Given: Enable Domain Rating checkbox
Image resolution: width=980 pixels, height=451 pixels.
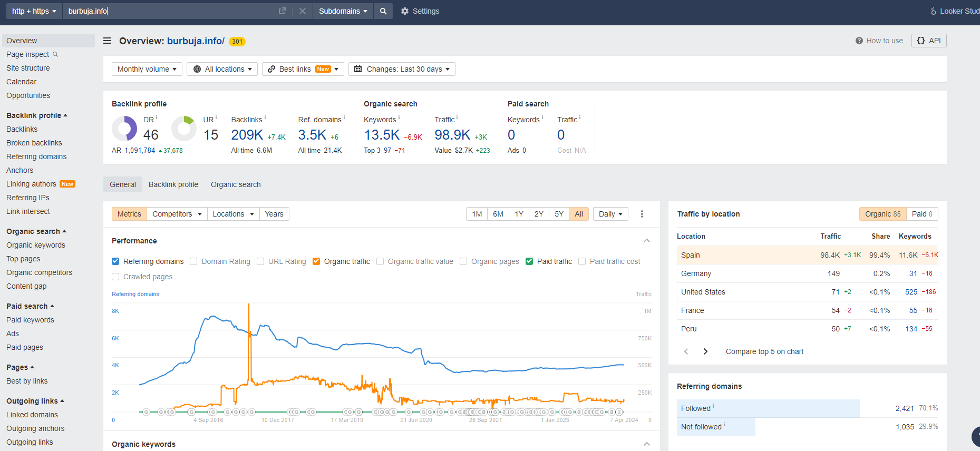Looking at the screenshot, I should point(193,261).
